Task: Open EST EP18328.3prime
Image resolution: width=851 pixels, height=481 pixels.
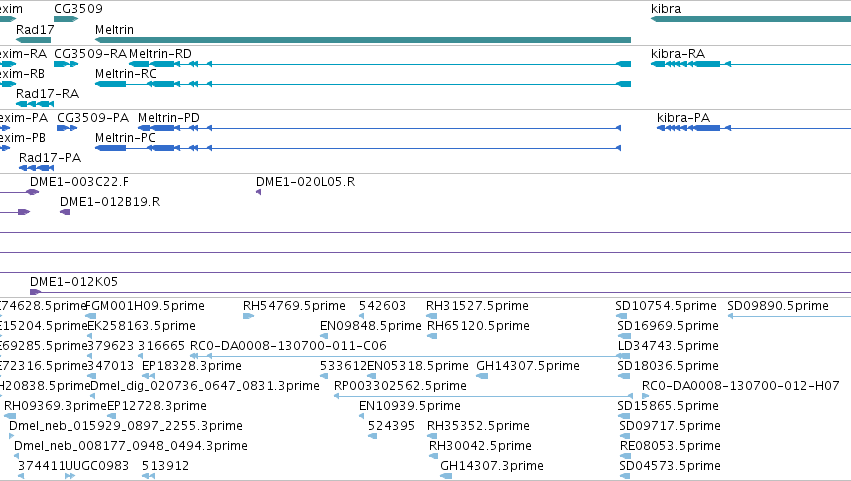Action: 192,366
